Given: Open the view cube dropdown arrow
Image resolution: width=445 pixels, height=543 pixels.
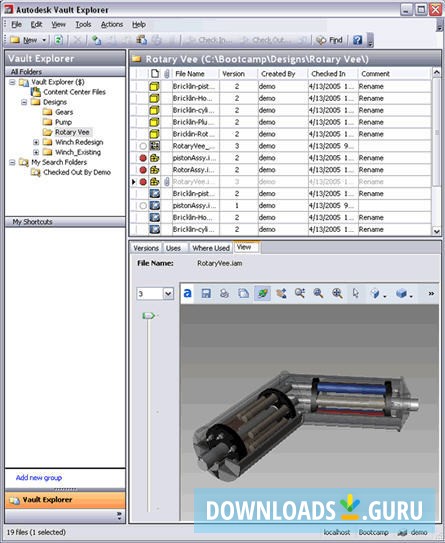Looking at the screenshot, I should pos(385,296).
